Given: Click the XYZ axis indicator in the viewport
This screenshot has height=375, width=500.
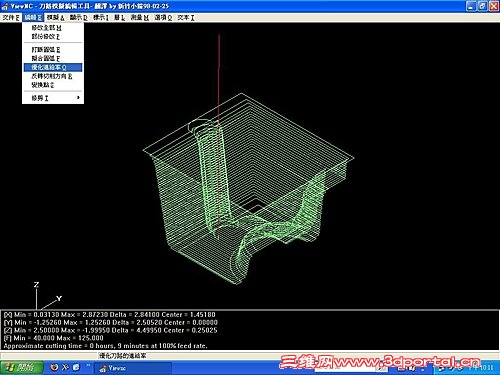Looking at the screenshot, I should pos(48,296).
